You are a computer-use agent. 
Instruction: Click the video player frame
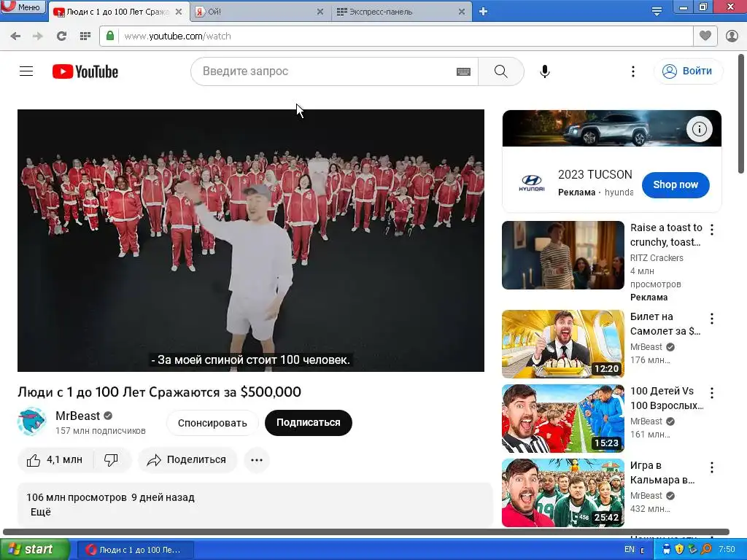tap(251, 241)
